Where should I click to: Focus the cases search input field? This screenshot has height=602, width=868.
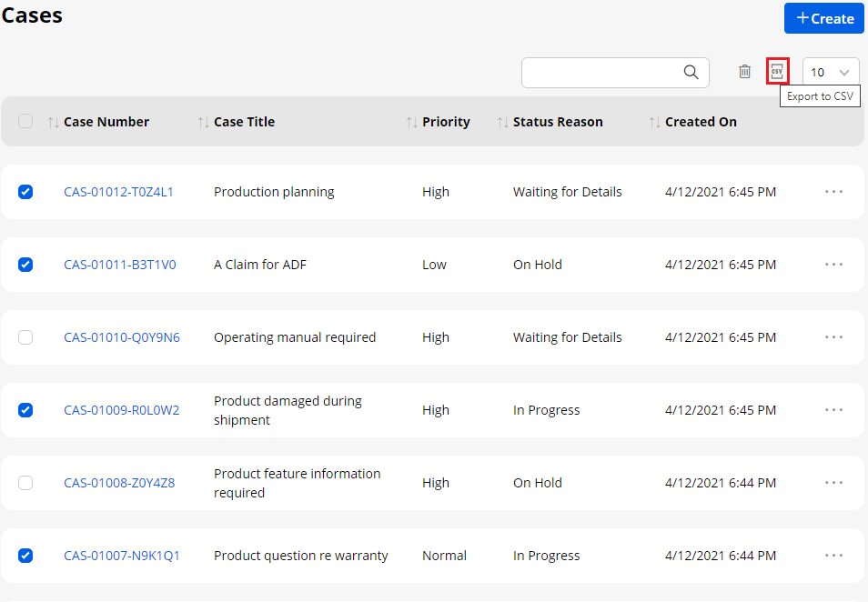pyautogui.click(x=601, y=73)
